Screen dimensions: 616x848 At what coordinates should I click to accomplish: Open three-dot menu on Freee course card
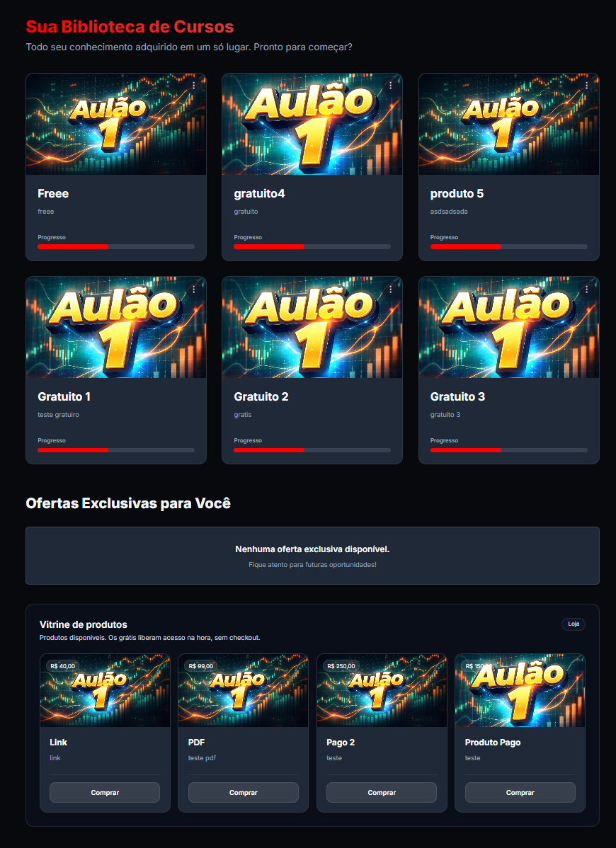coord(193,86)
